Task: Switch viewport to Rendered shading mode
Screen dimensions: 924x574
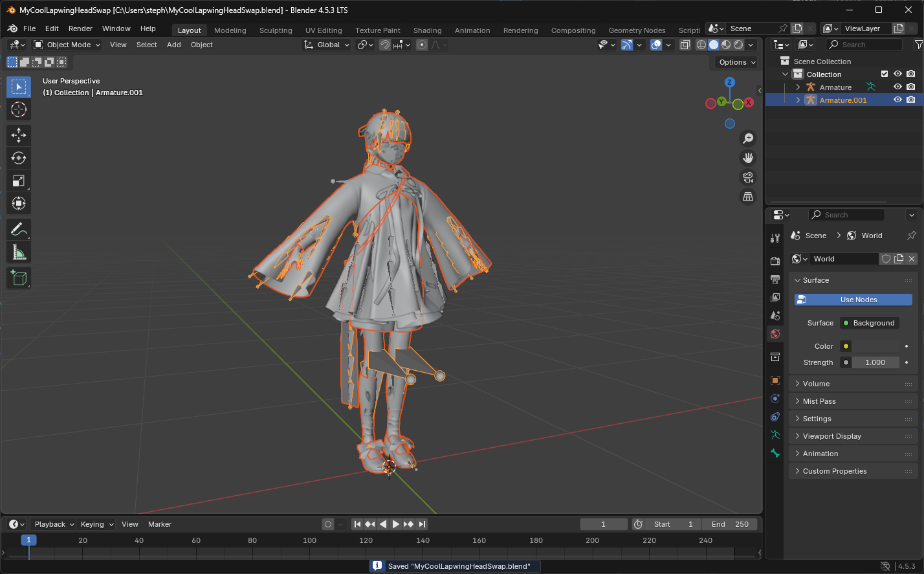Action: click(738, 45)
